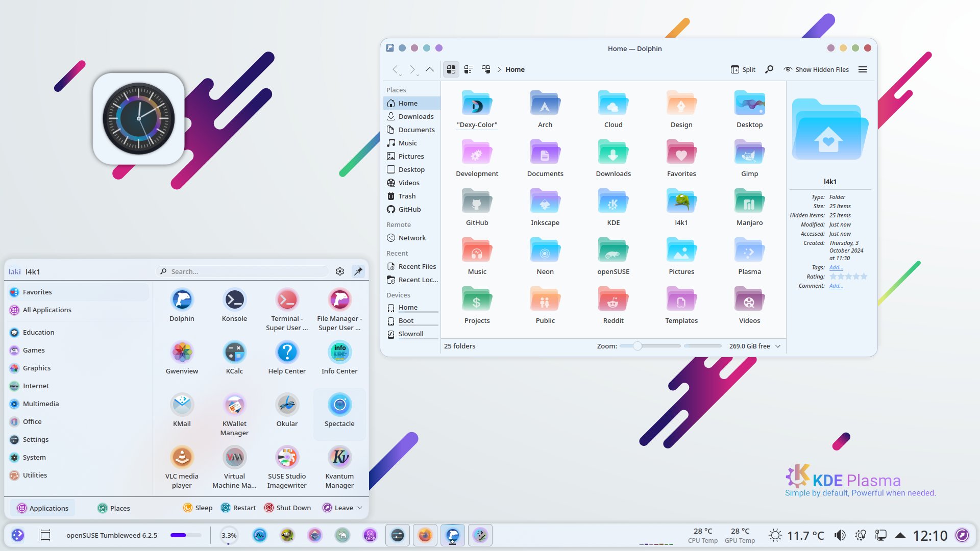Viewport: 980px width, 551px height.
Task: Open Trash in Dolphin Places sidebar
Action: point(411,196)
